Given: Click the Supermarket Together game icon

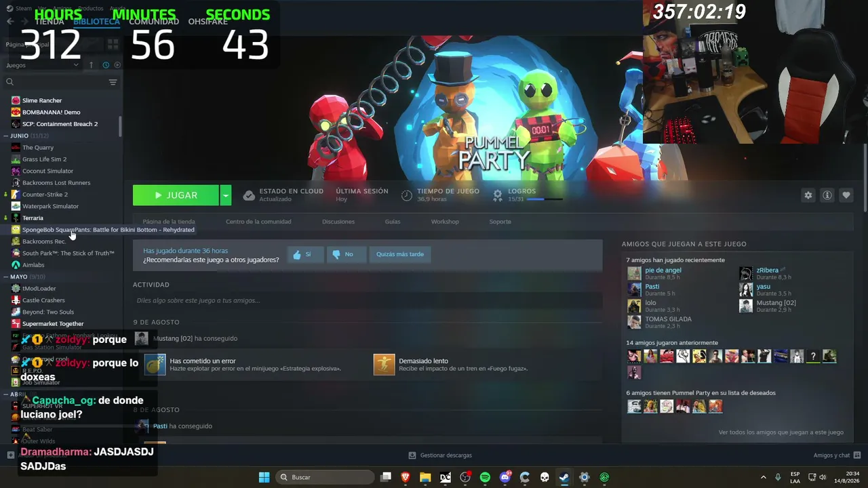Looking at the screenshot, I should tap(16, 324).
